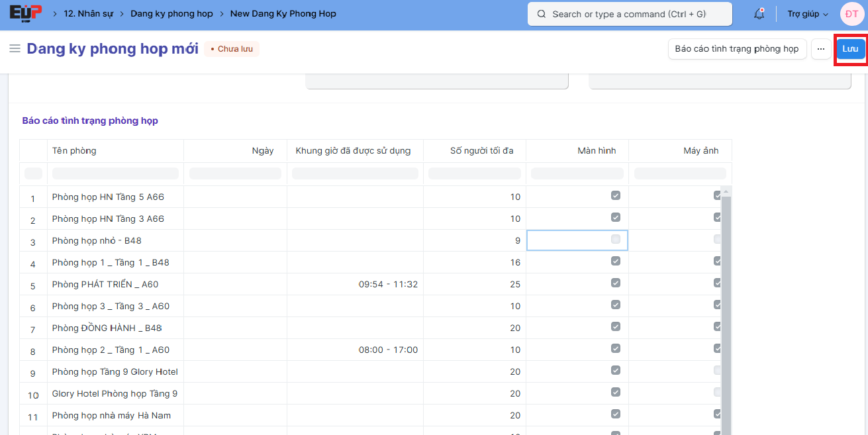
Task: Open the ĐT user avatar menu
Action: click(851, 14)
